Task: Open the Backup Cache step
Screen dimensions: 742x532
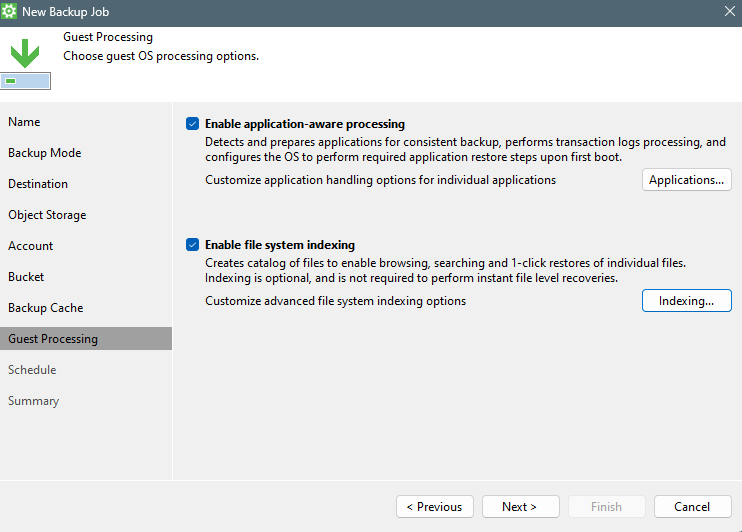Action: (46, 308)
